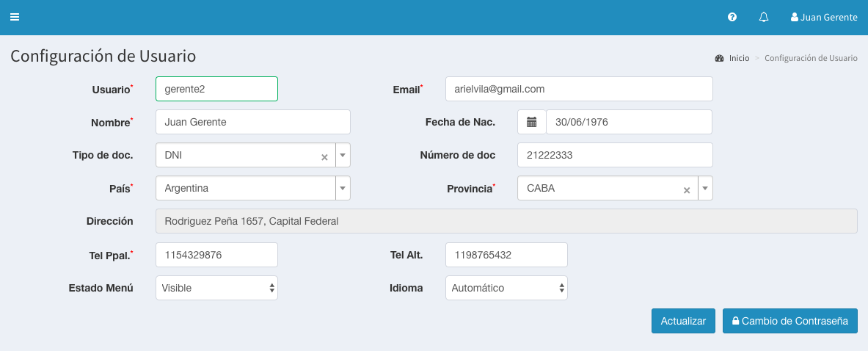Expand the Tipo de doc. dropdown
The height and width of the screenshot is (351, 868).
coord(343,156)
